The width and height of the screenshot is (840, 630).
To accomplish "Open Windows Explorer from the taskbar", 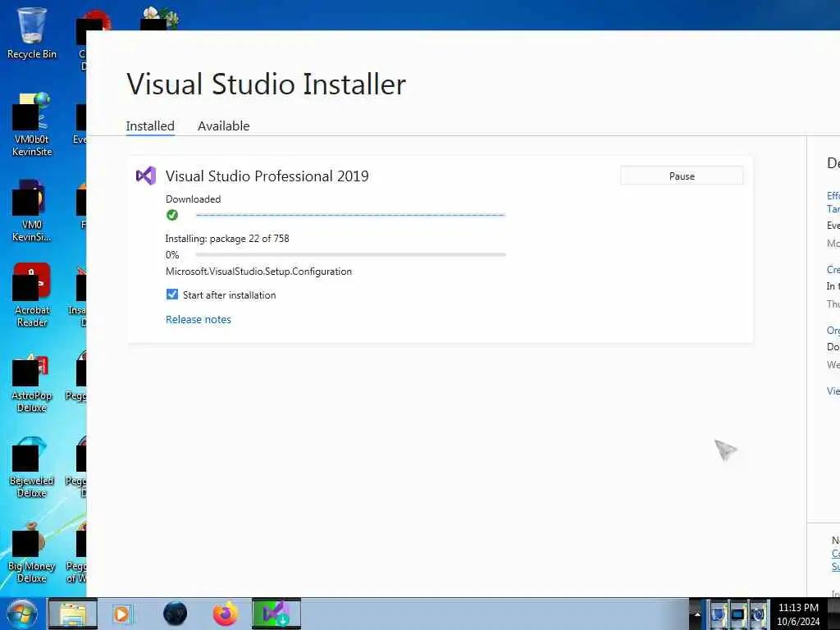I will tap(73, 614).
